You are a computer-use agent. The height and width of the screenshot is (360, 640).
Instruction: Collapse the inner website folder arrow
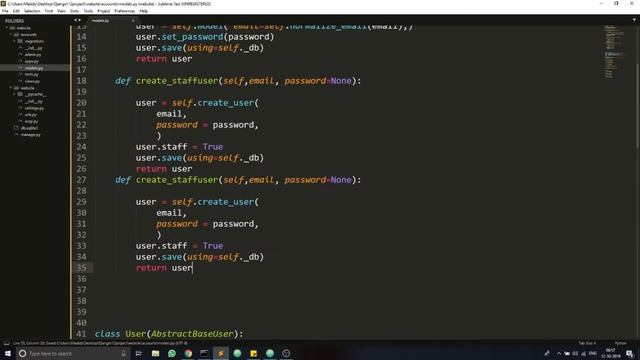pos(11,88)
